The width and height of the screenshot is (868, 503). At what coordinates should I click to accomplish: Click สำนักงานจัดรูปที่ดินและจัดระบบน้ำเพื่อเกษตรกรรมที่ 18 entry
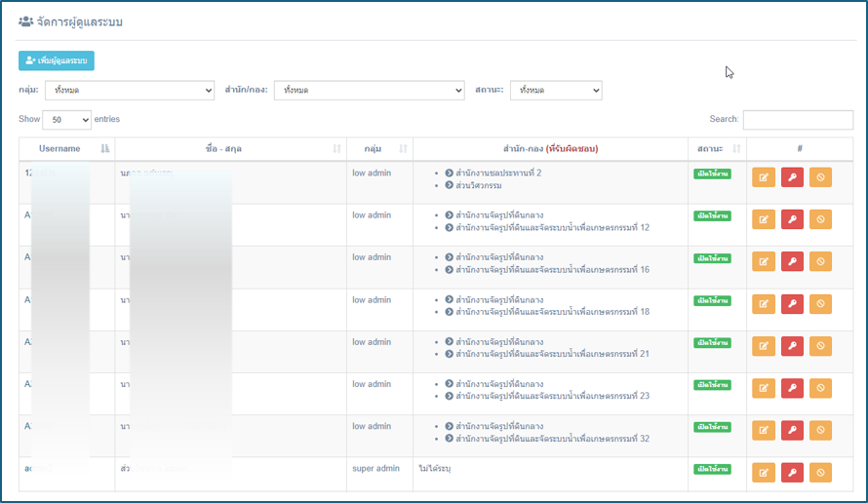(547, 312)
